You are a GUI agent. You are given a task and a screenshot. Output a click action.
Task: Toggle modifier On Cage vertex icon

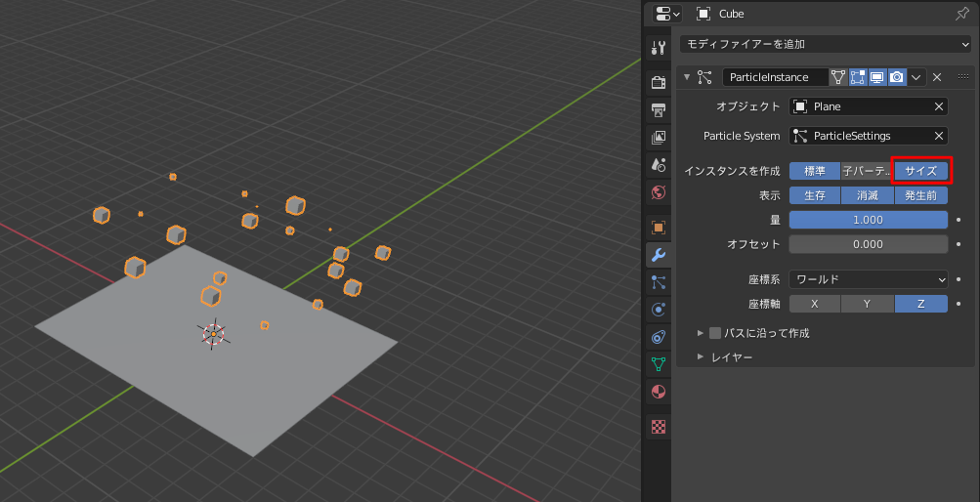coord(838,77)
